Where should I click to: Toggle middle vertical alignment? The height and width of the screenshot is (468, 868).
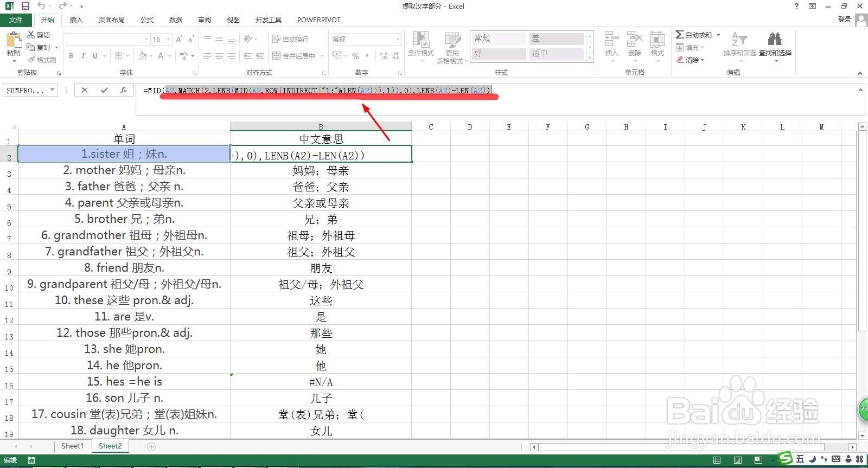click(219, 39)
